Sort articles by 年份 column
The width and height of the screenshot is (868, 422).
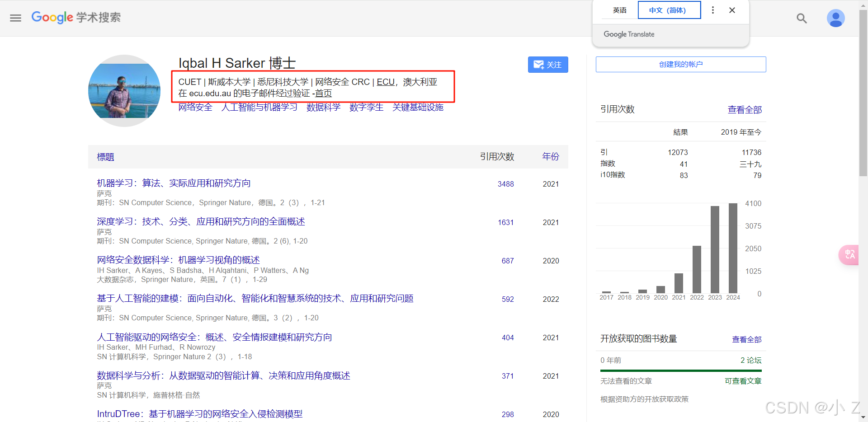click(x=551, y=156)
